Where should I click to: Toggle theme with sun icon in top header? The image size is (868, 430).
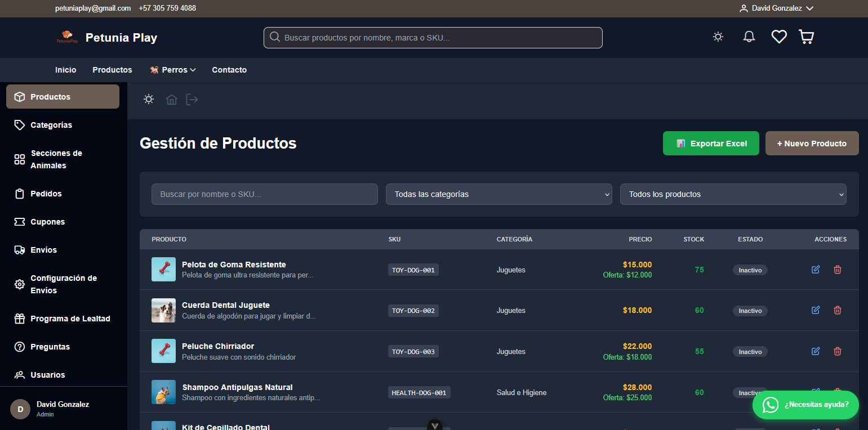pos(718,37)
